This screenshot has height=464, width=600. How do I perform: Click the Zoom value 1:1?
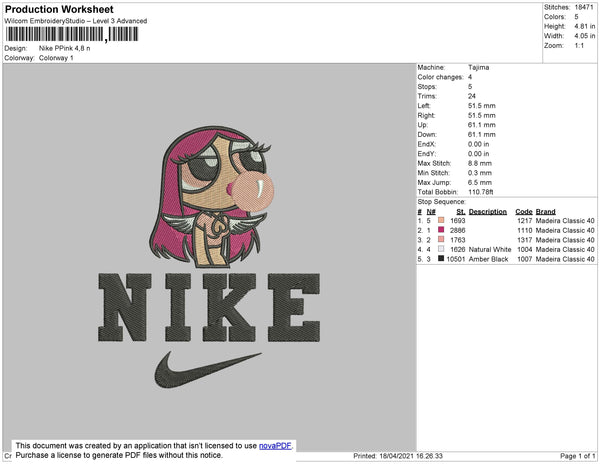coord(579,46)
